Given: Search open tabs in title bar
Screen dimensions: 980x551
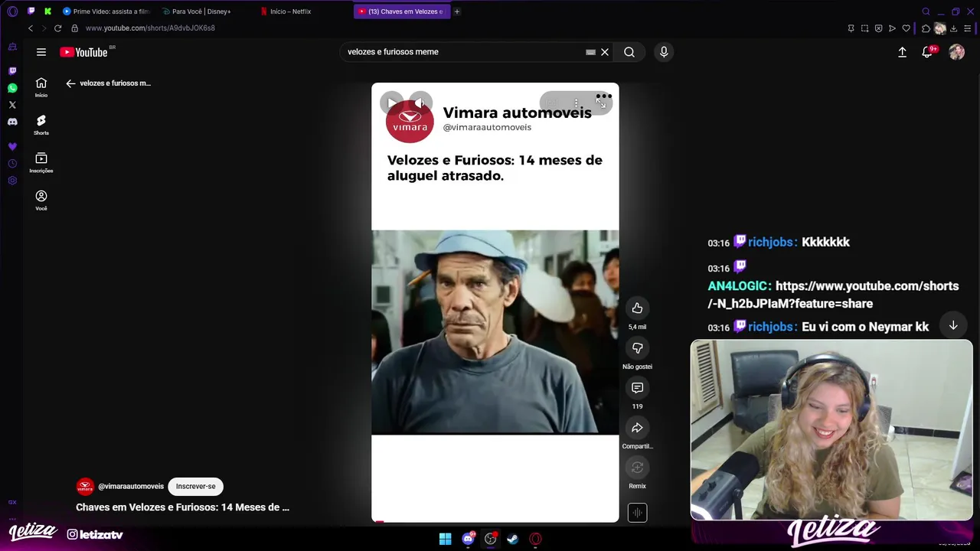Looking at the screenshot, I should (926, 11).
